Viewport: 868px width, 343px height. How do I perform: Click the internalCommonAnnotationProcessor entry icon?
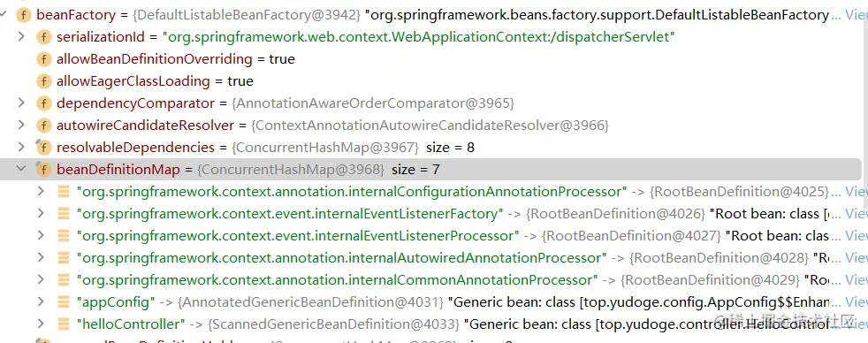pyautogui.click(x=64, y=280)
